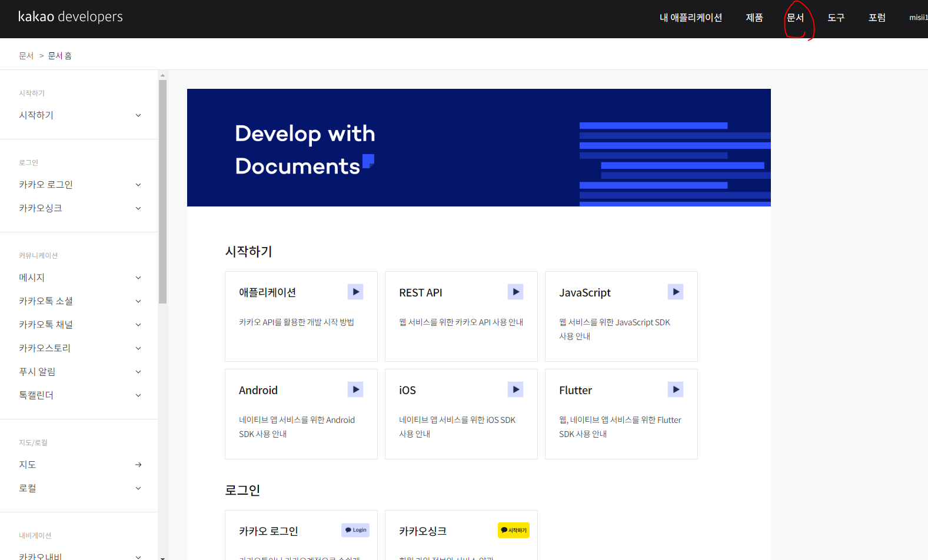Click the kakao developers logo
The height and width of the screenshot is (560, 928).
(71, 16)
